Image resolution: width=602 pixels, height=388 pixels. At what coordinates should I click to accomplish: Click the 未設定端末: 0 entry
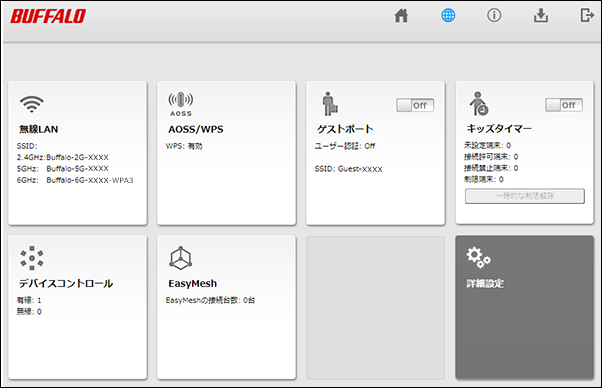(488, 145)
